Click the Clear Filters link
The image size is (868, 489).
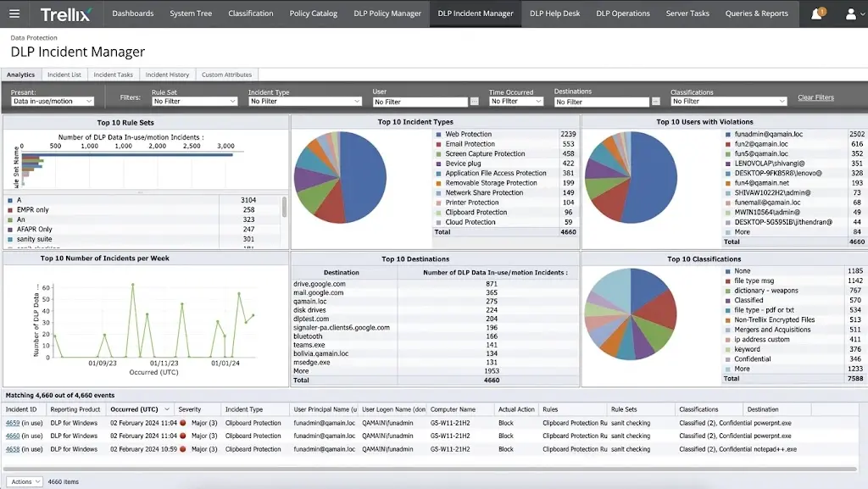(815, 97)
